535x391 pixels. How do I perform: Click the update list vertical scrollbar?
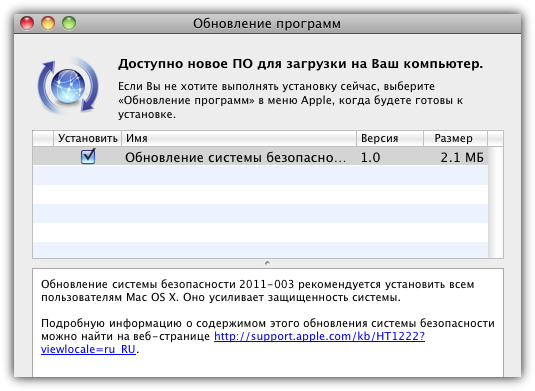click(496, 202)
